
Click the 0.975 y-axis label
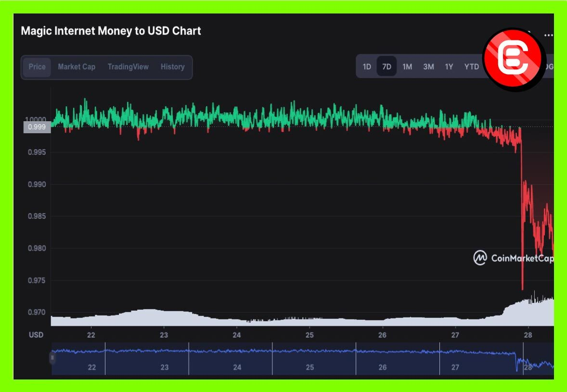[37, 280]
